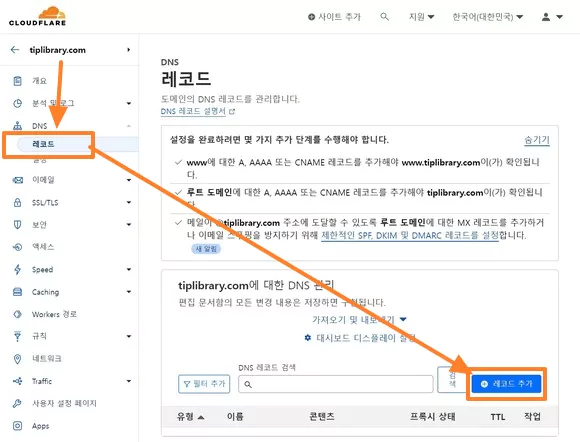Image resolution: width=580 pixels, height=442 pixels.
Task: Click the Caching drive icon
Action: [17, 292]
